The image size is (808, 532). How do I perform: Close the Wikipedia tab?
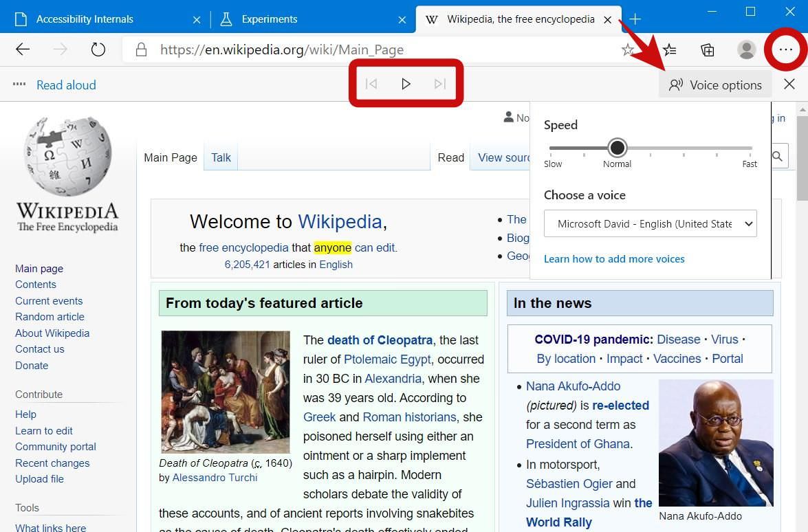(607, 19)
